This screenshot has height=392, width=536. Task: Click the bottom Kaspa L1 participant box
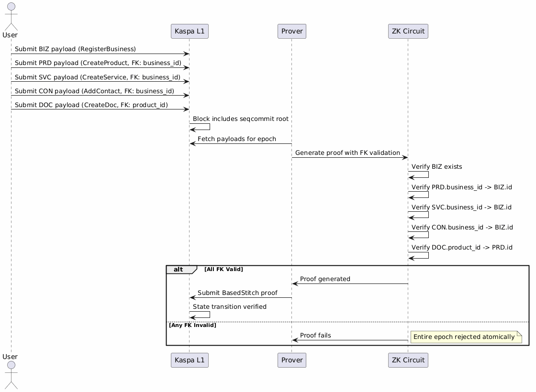pos(190,360)
